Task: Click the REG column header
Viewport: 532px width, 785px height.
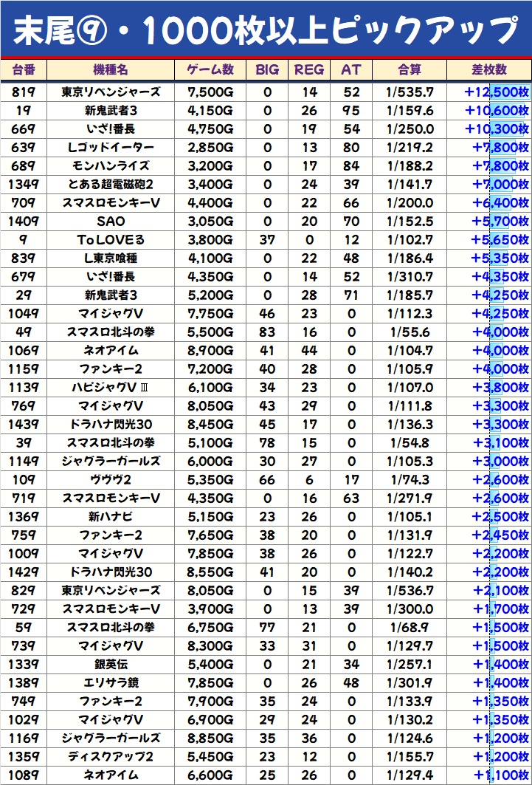Action: 309,69
